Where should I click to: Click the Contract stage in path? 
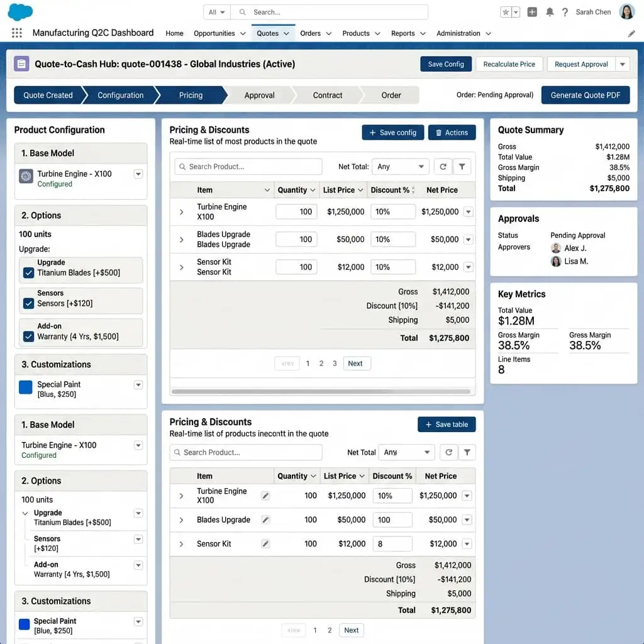tap(327, 95)
